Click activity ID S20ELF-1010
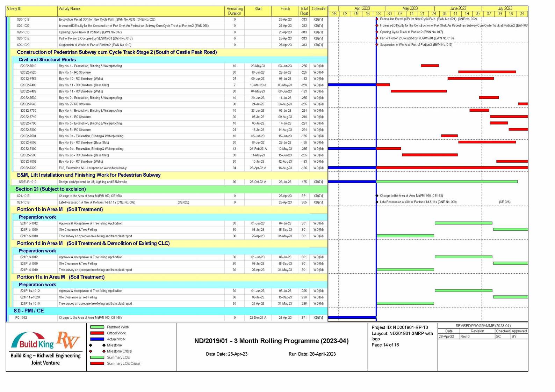Image resolution: width=555 pixels, height=392 pixels. 27,182
